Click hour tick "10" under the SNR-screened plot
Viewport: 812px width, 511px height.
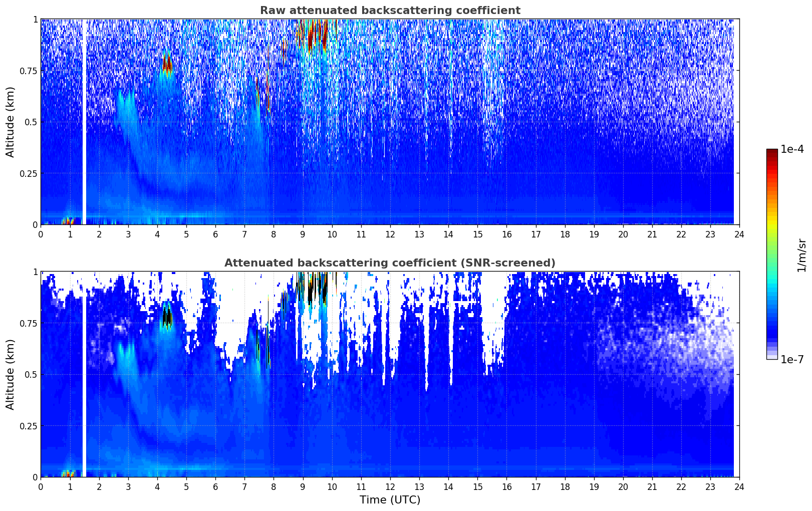point(332,486)
